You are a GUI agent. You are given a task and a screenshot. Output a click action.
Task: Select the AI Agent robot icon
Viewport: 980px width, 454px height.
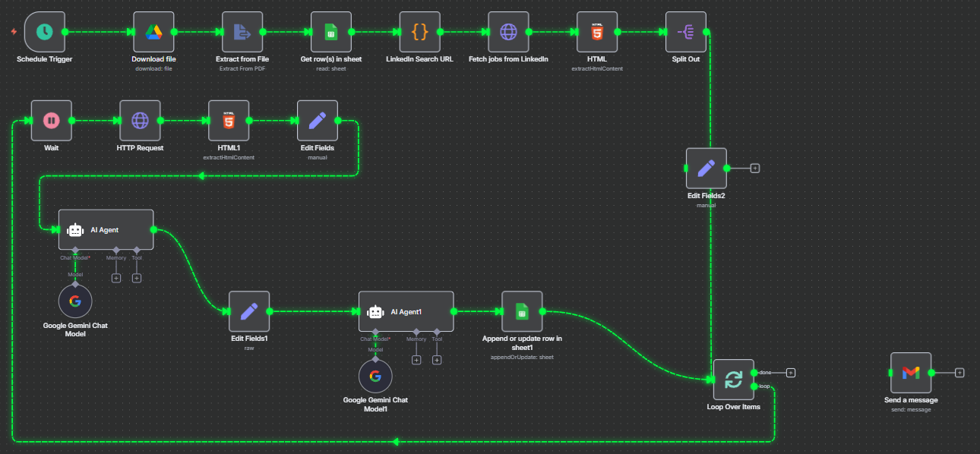74,229
